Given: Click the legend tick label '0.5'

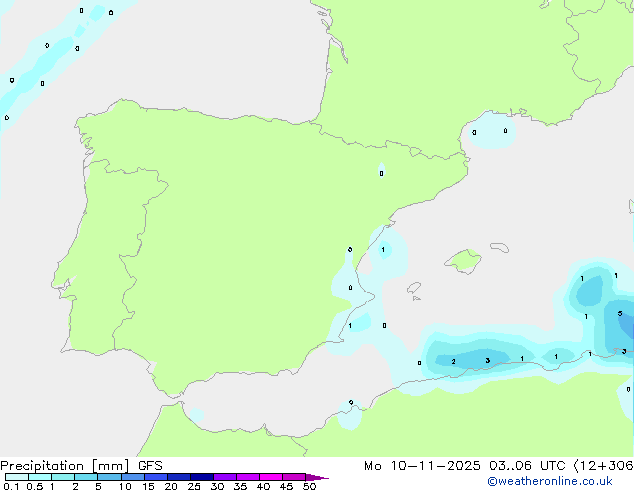Looking at the screenshot, I should pos(34,486).
